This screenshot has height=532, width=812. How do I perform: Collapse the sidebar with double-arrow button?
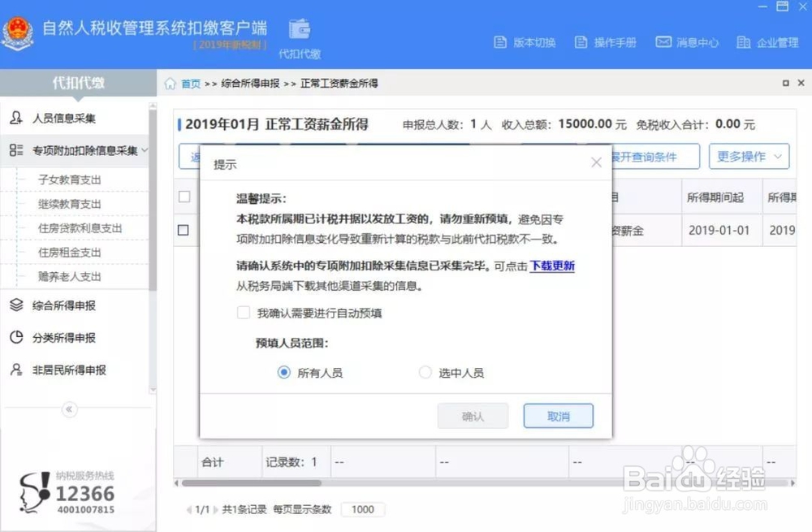pos(69,409)
